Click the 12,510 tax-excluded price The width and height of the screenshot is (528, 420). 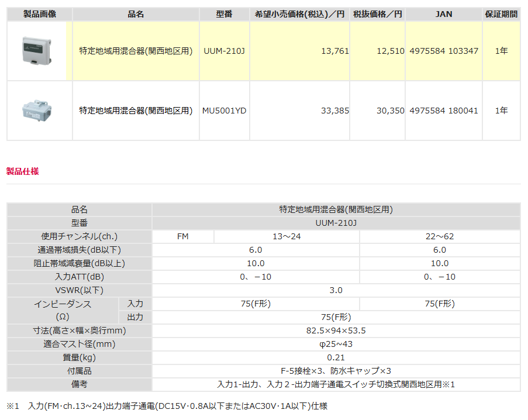pyautogui.click(x=390, y=51)
